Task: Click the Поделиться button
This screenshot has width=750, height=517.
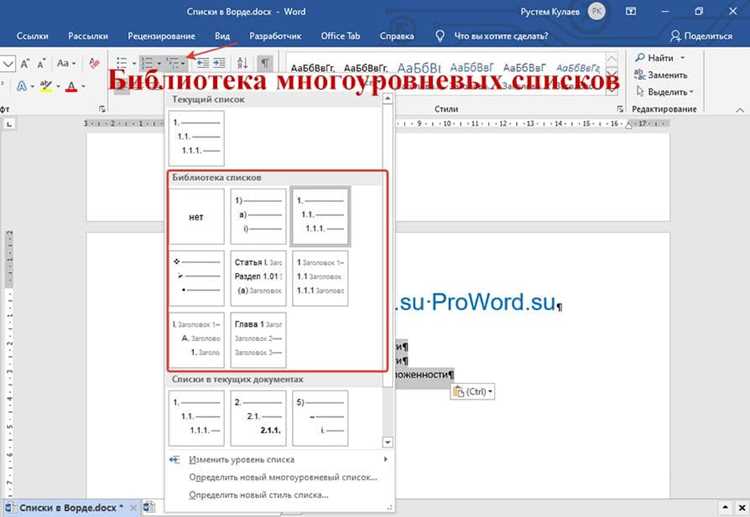Action: [701, 36]
